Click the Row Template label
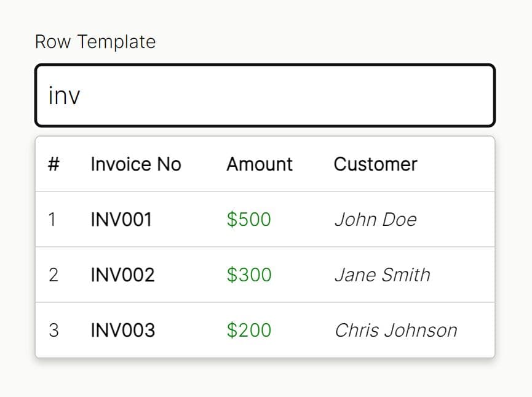The height and width of the screenshot is (397, 532). pos(95,42)
